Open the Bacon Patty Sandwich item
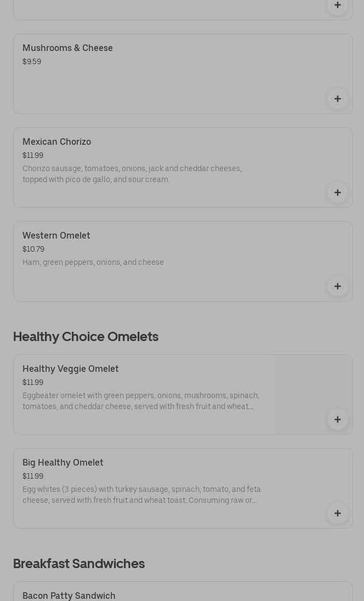 tap(69, 596)
